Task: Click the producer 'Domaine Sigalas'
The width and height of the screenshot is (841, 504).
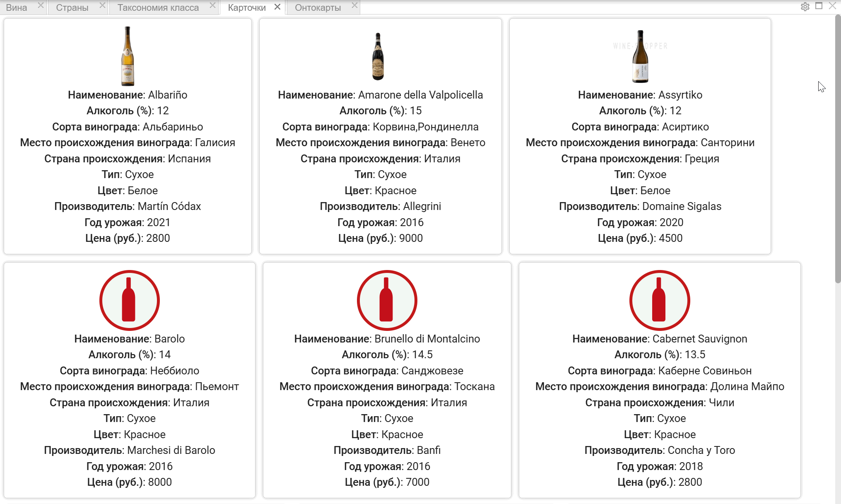Action: tap(682, 207)
